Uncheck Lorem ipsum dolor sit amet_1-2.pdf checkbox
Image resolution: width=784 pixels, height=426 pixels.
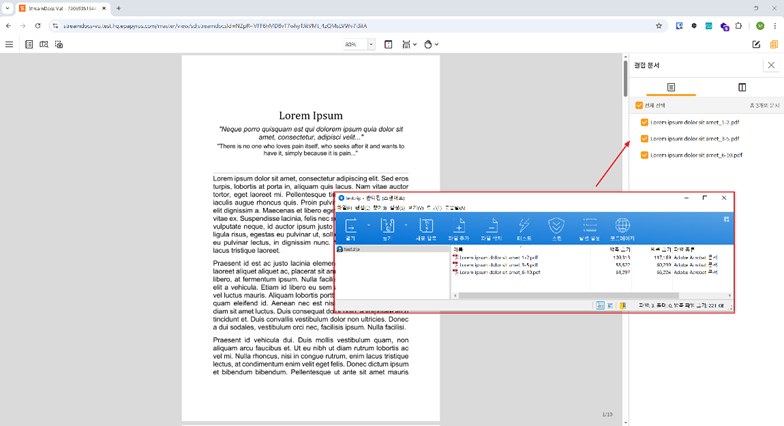645,123
